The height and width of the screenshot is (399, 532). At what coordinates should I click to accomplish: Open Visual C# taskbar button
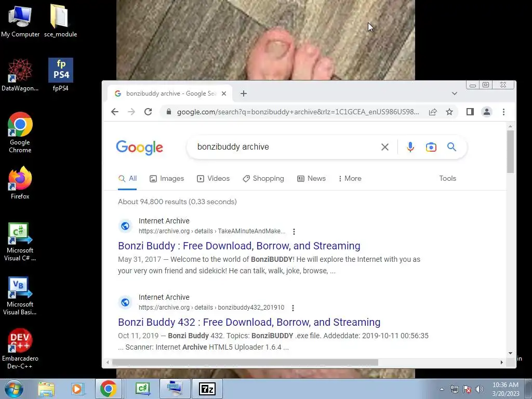[x=142, y=389]
